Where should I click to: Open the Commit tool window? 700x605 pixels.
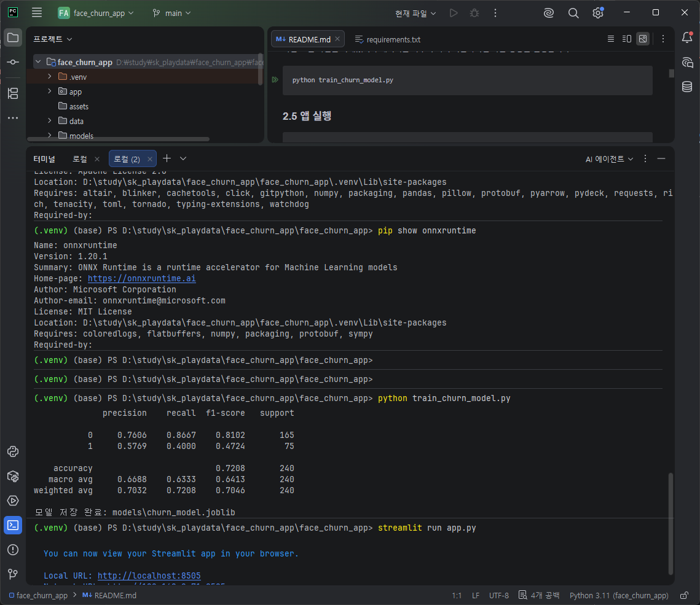click(13, 62)
